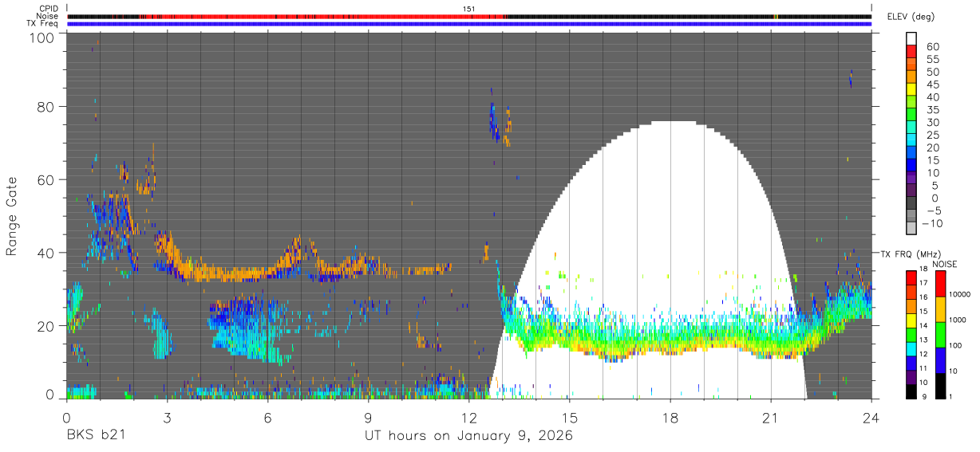Click the red section of the Noise strip
Viewport: 980px width, 452px height.
(x=322, y=16)
